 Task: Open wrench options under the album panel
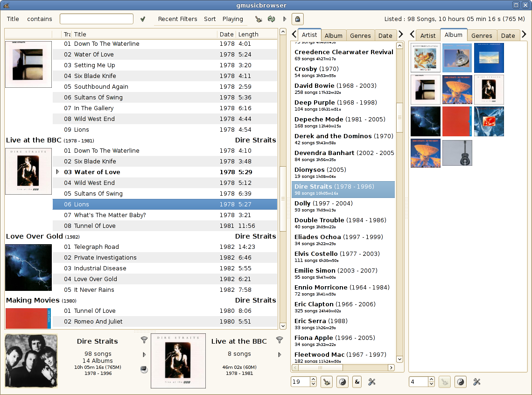[x=476, y=382]
